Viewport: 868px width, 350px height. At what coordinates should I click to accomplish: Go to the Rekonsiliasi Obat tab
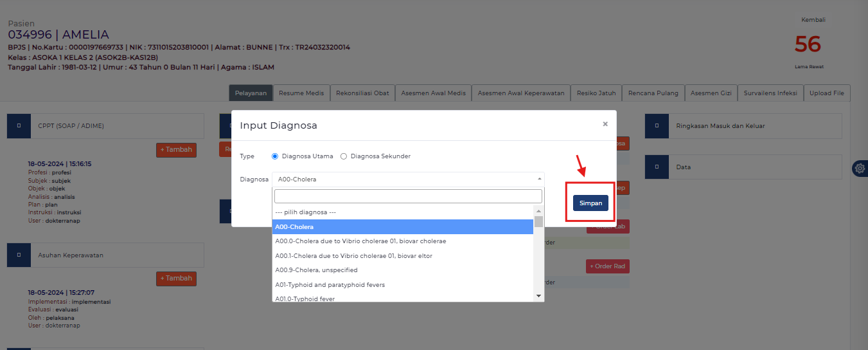pos(362,93)
